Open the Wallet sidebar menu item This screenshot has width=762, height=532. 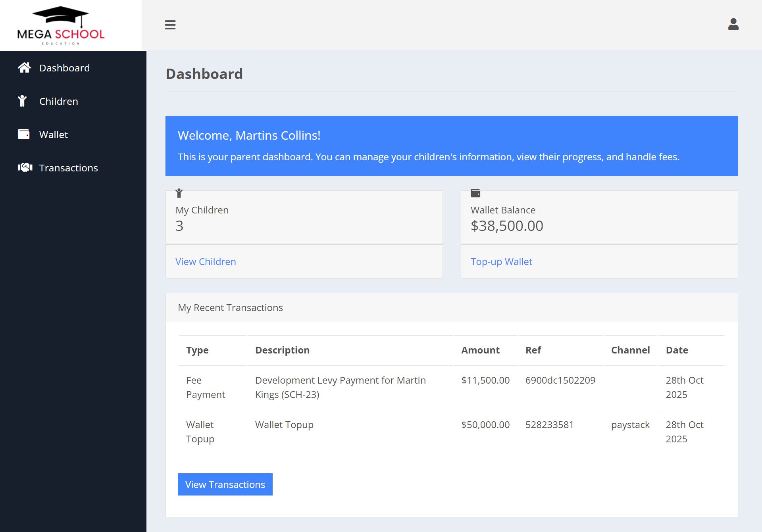[54, 135]
